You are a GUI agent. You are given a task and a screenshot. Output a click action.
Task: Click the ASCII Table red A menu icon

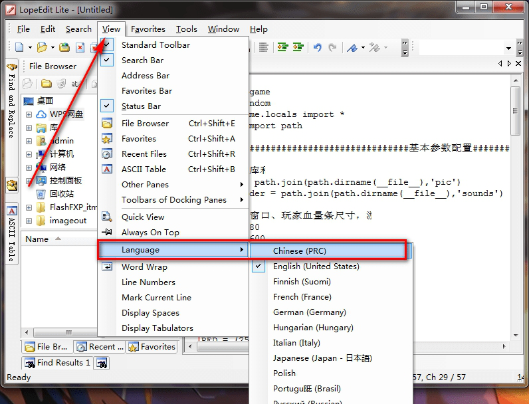click(x=107, y=169)
